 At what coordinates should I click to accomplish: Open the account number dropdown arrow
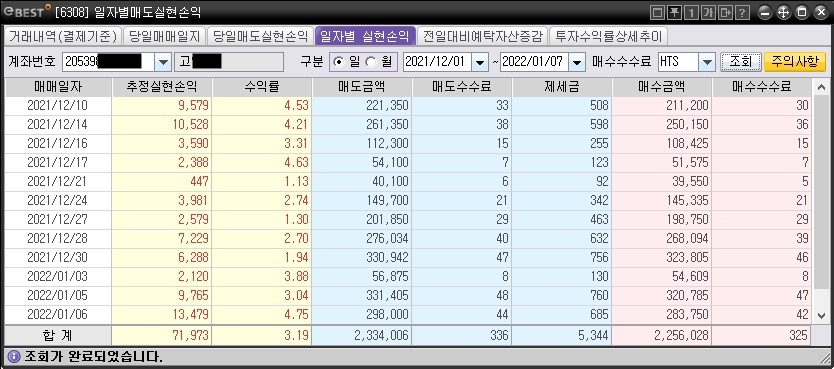(x=163, y=62)
